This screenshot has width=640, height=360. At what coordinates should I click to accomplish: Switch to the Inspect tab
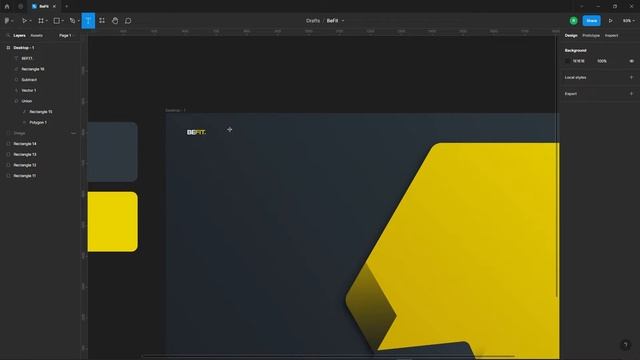pyautogui.click(x=611, y=36)
